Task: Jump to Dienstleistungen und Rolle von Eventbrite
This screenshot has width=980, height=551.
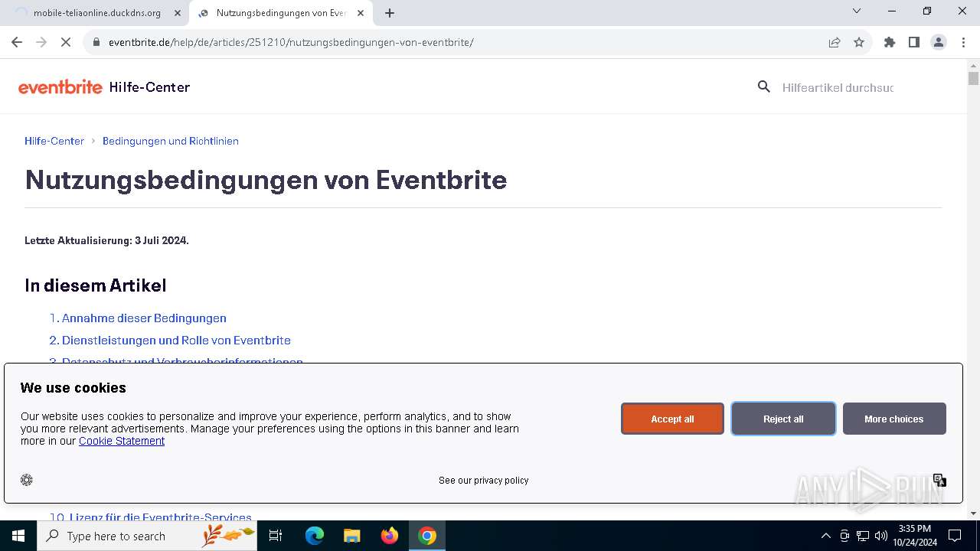Action: tap(176, 341)
